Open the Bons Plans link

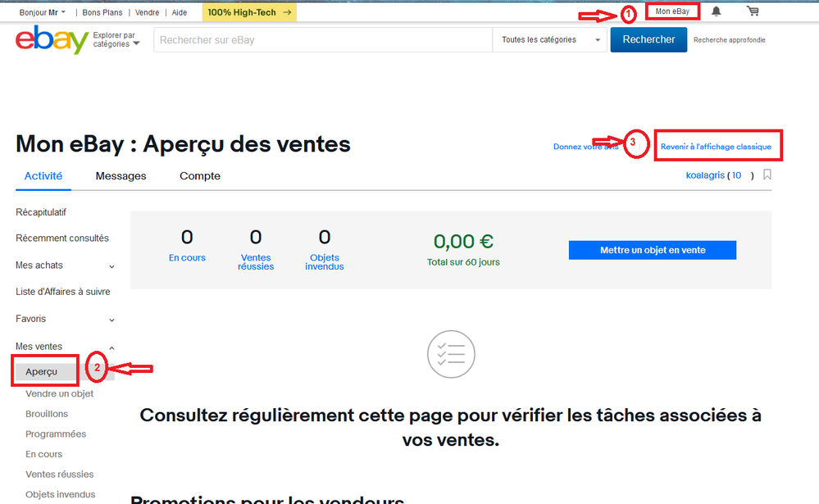tap(102, 12)
